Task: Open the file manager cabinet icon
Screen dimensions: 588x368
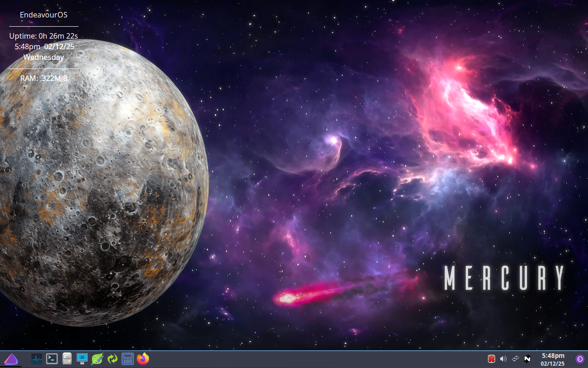Action: [x=67, y=359]
